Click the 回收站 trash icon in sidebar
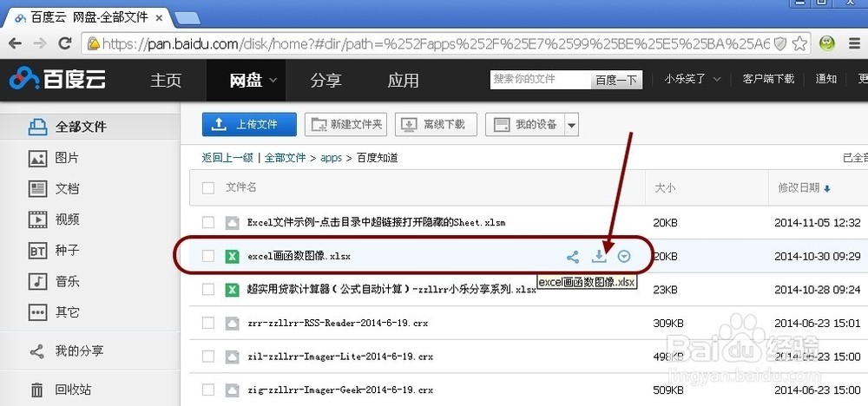This screenshot has height=406, width=868. coord(37,390)
